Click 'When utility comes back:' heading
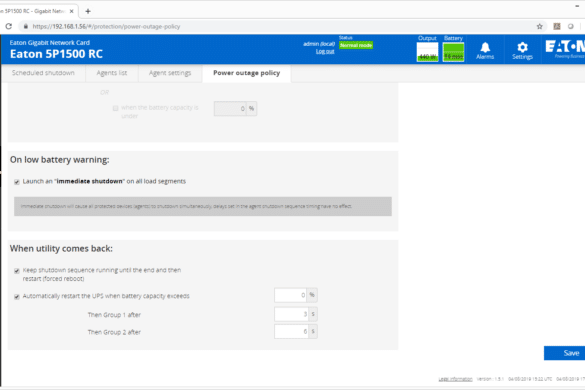 (x=61, y=249)
